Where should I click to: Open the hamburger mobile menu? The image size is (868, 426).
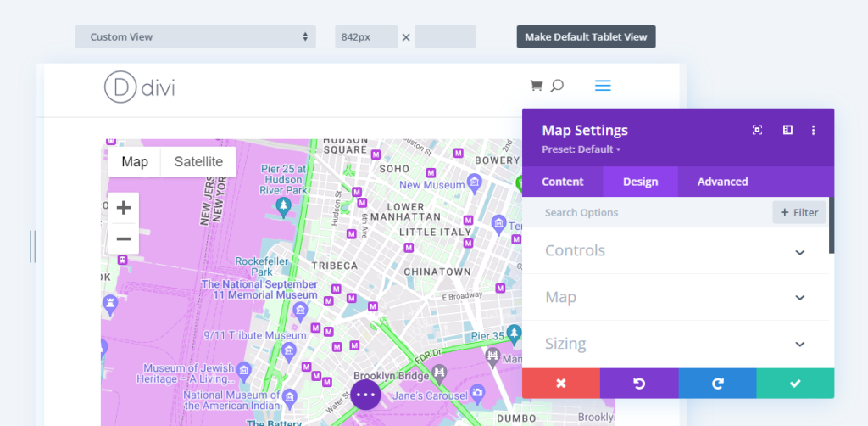click(603, 86)
